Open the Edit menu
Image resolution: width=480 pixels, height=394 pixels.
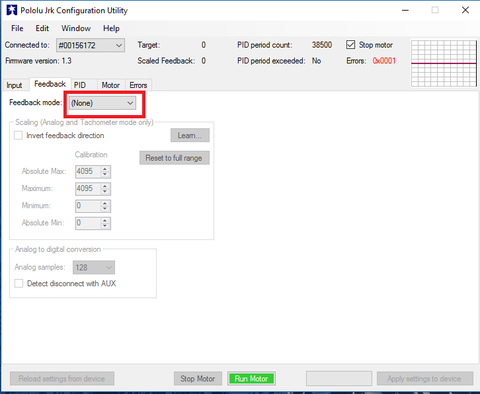pos(42,28)
